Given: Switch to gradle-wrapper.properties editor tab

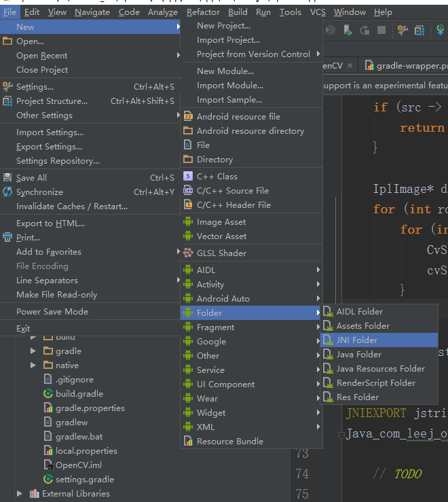Looking at the screenshot, I should (406, 65).
